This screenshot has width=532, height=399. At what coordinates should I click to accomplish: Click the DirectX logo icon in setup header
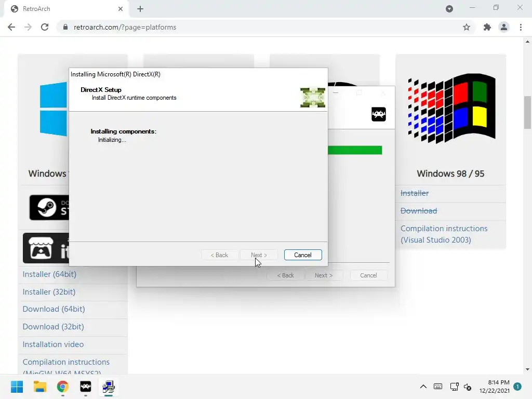pyautogui.click(x=312, y=97)
